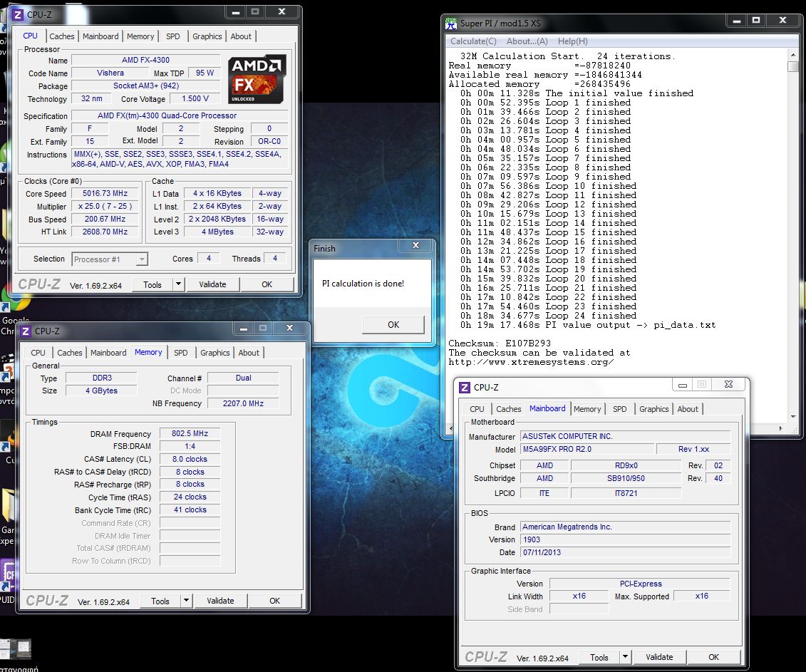Click Validate in the CPU-Z Mainboard window
Screen dimensions: 806x672
click(x=659, y=657)
